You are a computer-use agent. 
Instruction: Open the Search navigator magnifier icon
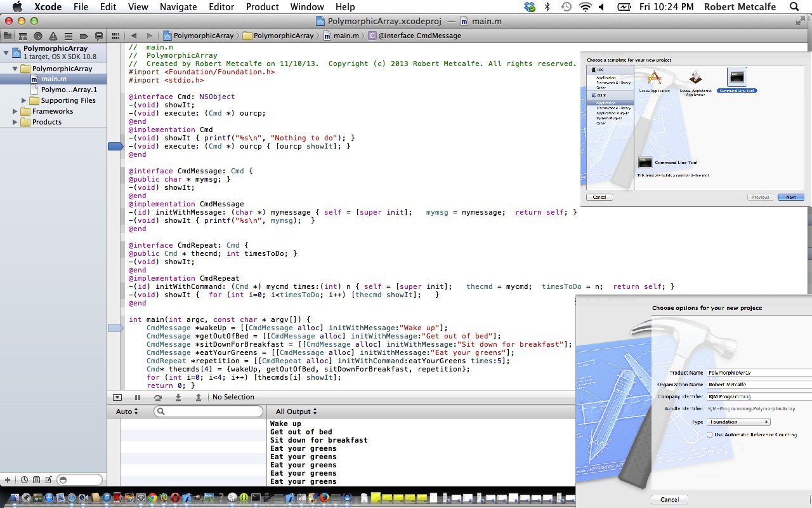pyautogui.click(x=37, y=36)
